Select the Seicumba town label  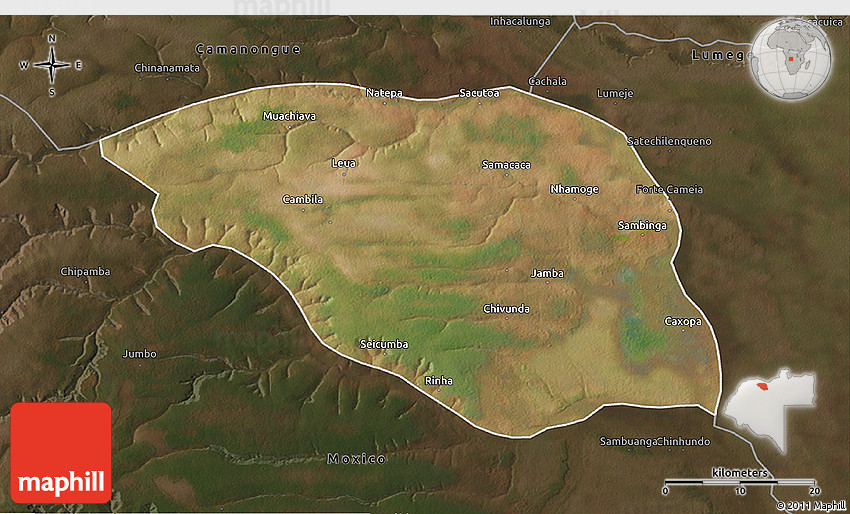(x=384, y=344)
